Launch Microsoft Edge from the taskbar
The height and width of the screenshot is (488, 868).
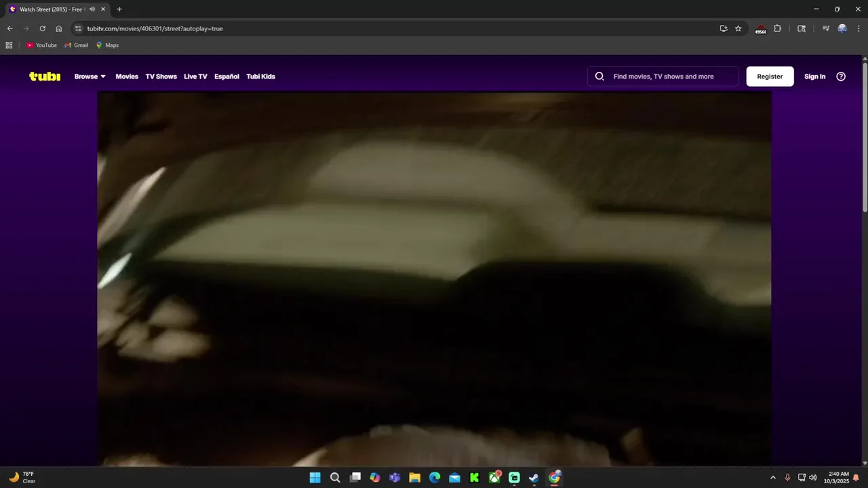(x=435, y=478)
